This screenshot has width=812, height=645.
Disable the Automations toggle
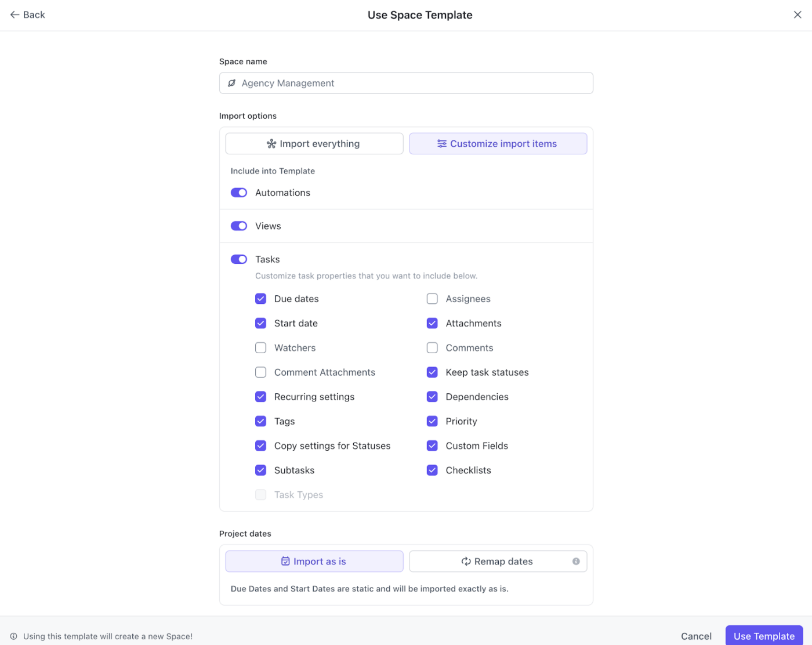coord(238,192)
